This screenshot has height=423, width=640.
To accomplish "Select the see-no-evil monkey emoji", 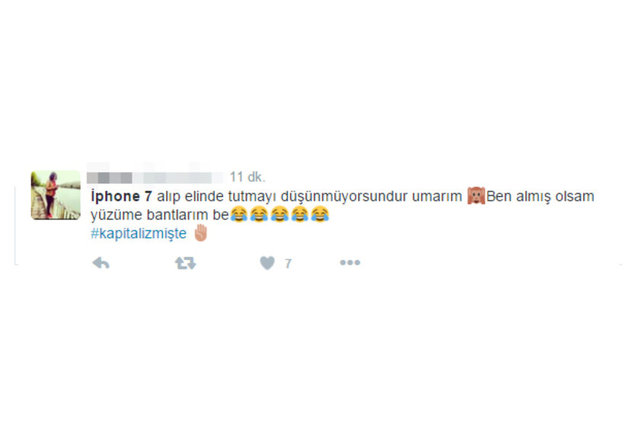I will (x=476, y=196).
